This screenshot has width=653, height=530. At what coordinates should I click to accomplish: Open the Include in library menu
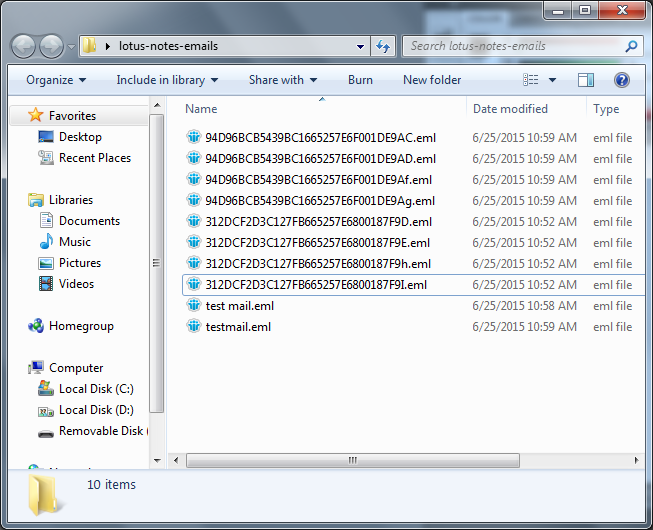[167, 80]
